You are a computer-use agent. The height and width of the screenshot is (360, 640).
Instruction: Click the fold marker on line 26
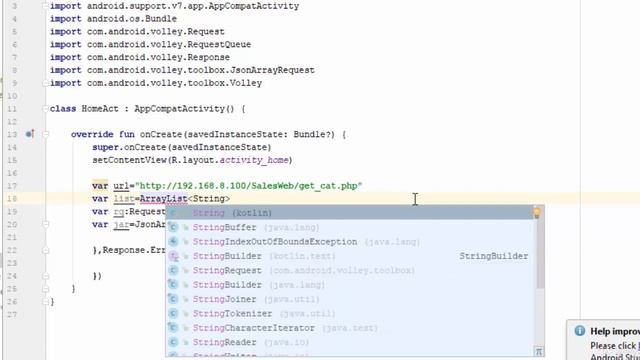click(x=45, y=302)
